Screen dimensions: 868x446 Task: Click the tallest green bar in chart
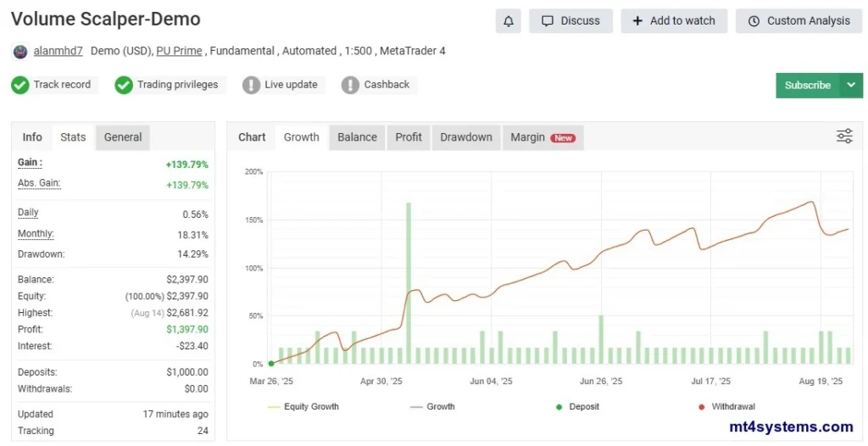coord(409,283)
